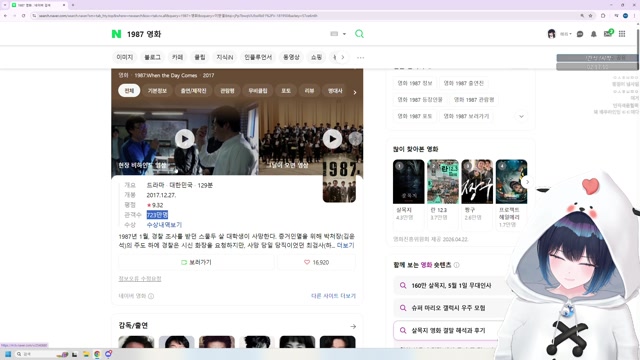Open the 수상내역보기 link
This screenshot has width=640, height=360.
coord(164,224)
